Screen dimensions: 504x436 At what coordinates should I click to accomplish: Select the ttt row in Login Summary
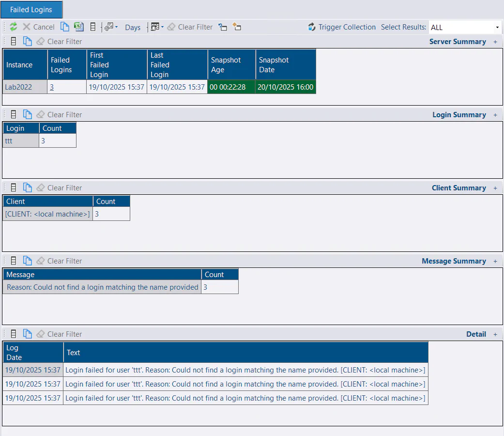pos(19,140)
